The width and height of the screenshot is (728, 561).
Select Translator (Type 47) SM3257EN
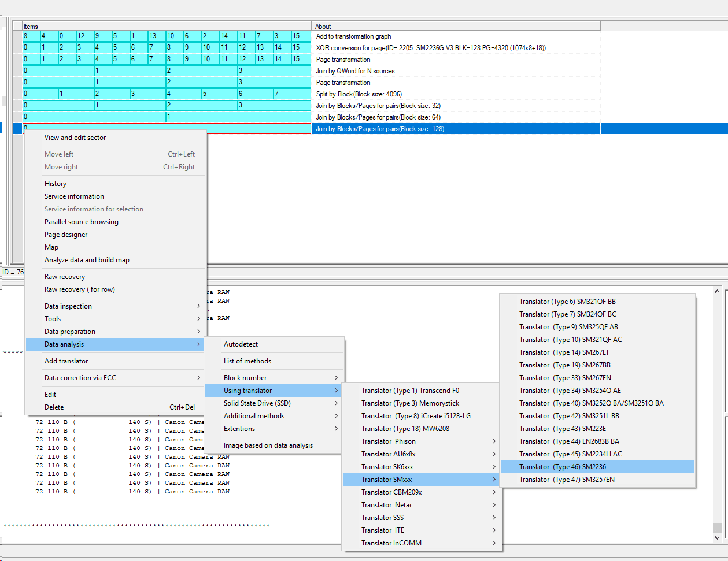(597, 480)
